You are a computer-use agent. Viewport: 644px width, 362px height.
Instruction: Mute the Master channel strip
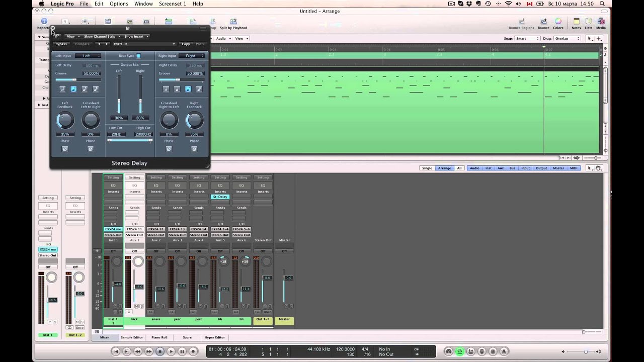[286, 306]
